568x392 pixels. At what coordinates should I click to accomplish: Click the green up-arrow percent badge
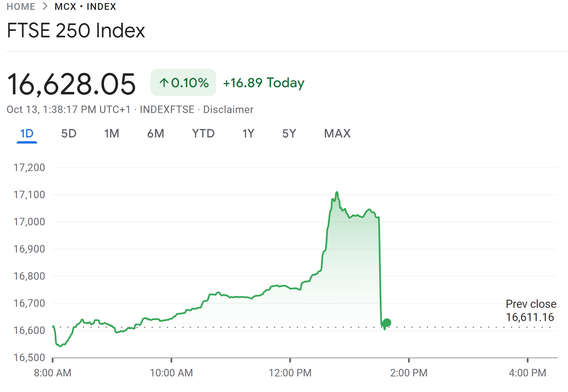click(x=183, y=82)
